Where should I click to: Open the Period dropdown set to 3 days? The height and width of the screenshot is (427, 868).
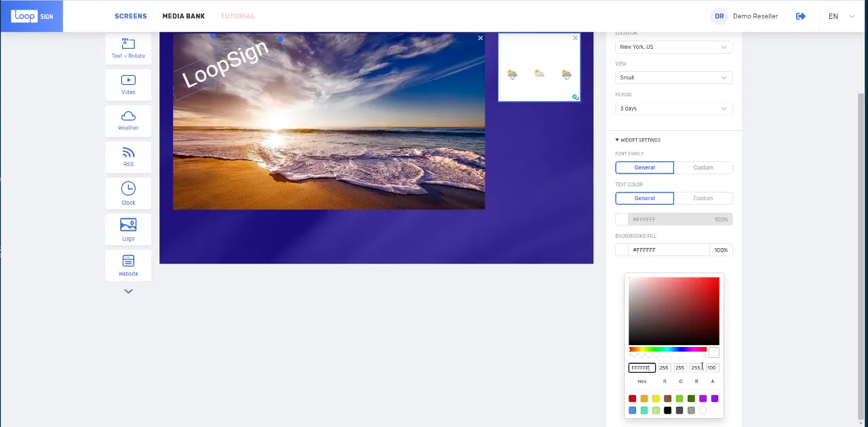674,108
